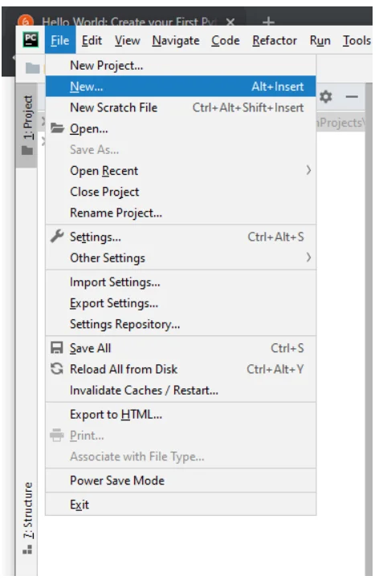
Task: Expand the Other Settings submenu arrow
Action: coord(308,258)
